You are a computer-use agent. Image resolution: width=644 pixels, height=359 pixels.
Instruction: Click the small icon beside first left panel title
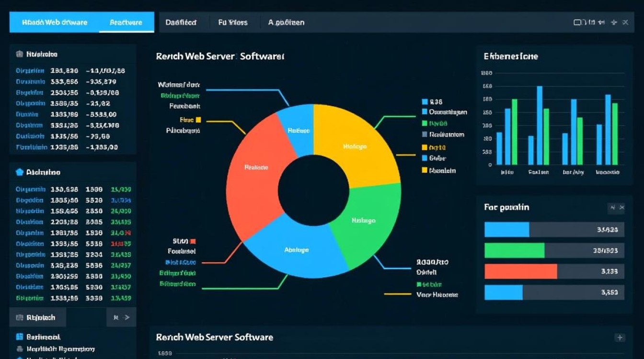click(20, 54)
